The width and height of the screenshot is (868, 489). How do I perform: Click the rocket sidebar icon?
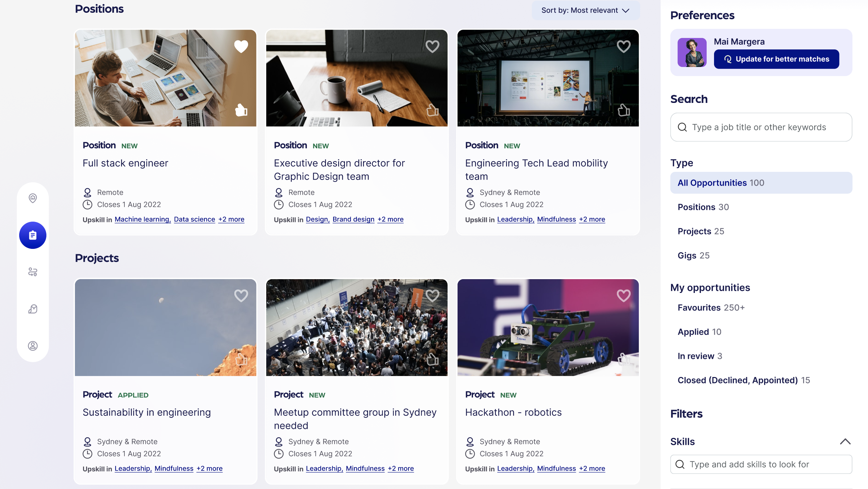(x=33, y=309)
